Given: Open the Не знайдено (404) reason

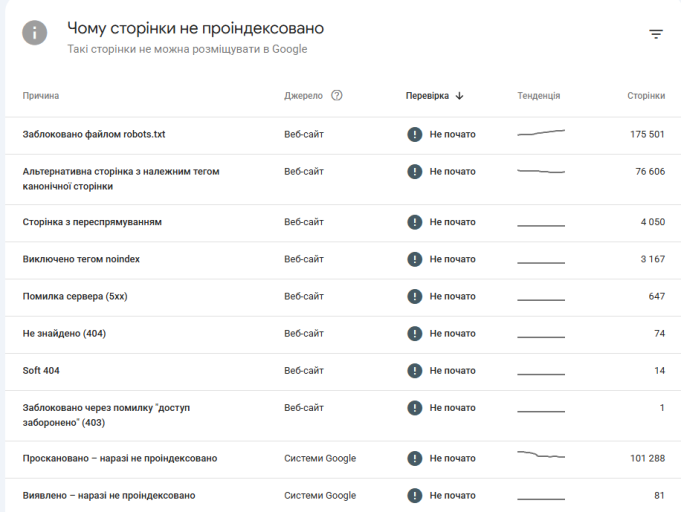Looking at the screenshot, I should 64,334.
